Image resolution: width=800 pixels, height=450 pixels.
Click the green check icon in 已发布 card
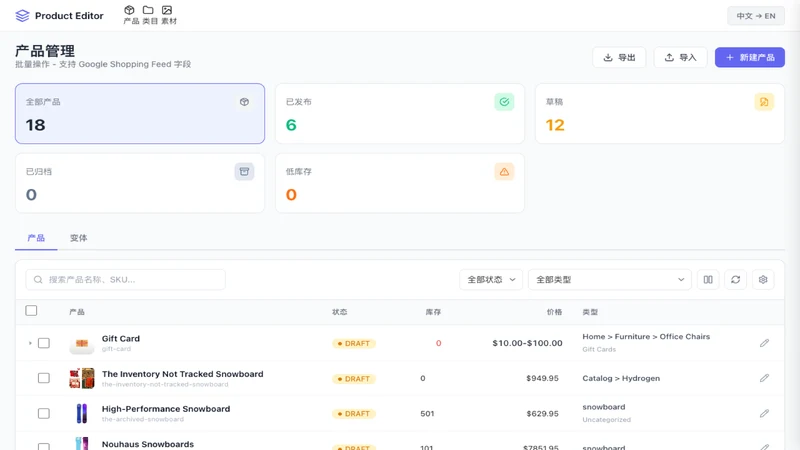pos(504,102)
